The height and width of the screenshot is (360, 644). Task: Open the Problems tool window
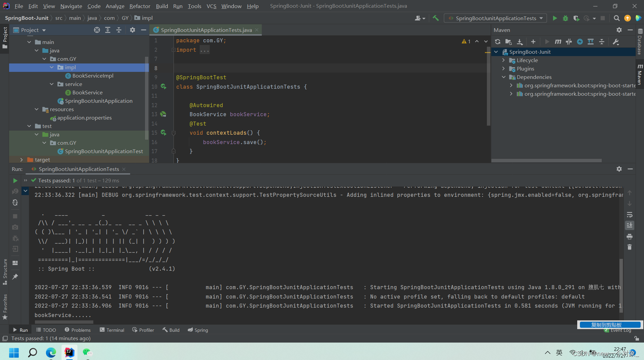[x=78, y=330]
